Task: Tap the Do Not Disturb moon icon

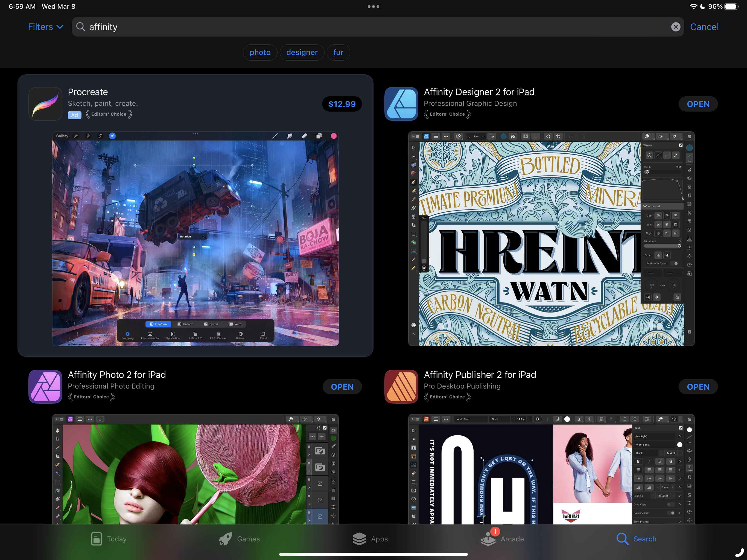Action: click(x=703, y=6)
